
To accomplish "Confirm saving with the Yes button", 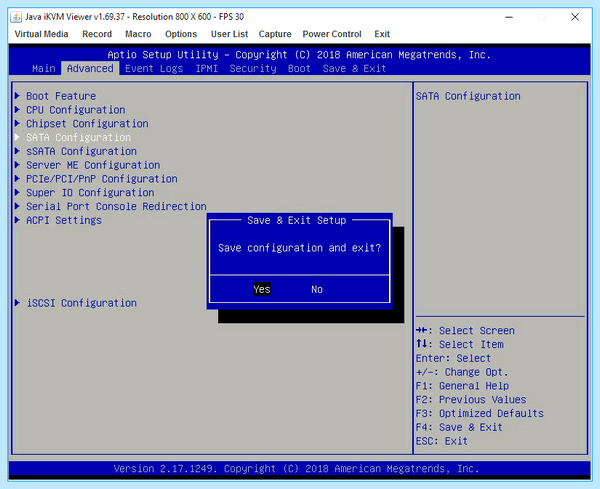I will point(262,289).
